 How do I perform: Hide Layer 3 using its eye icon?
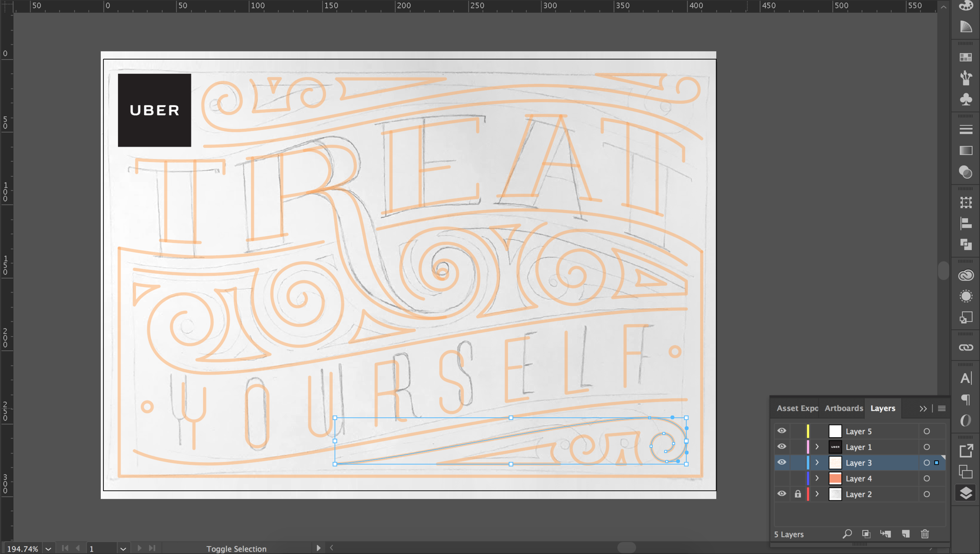(x=782, y=462)
